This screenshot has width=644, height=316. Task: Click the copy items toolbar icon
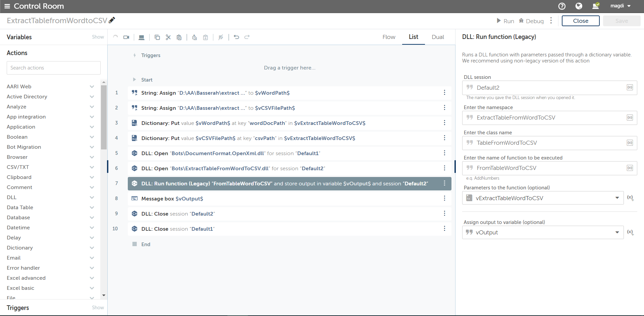coord(157,37)
